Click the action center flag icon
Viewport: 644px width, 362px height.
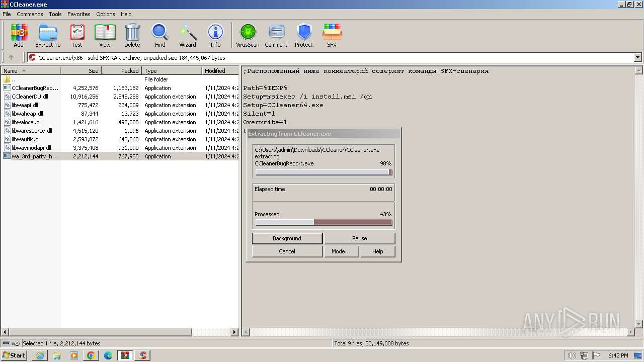click(596, 355)
